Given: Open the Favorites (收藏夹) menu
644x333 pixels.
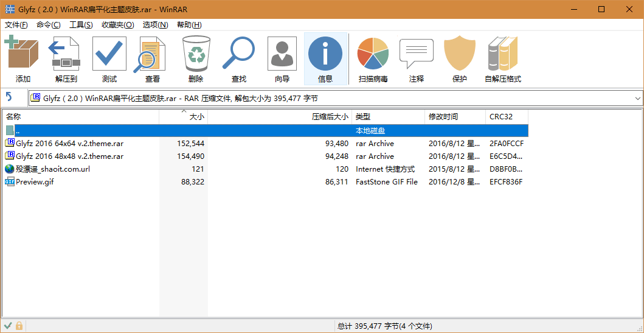Looking at the screenshot, I should point(118,25).
